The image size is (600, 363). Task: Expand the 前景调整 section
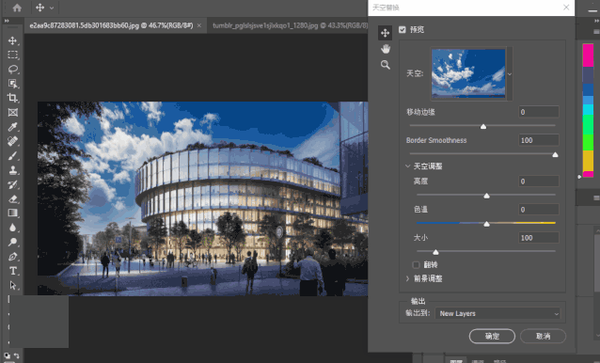point(408,278)
